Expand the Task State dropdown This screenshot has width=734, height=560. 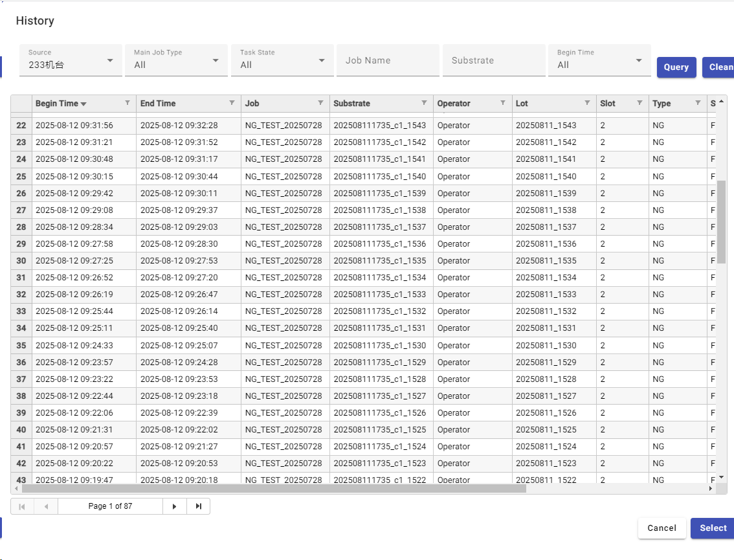pos(282,60)
